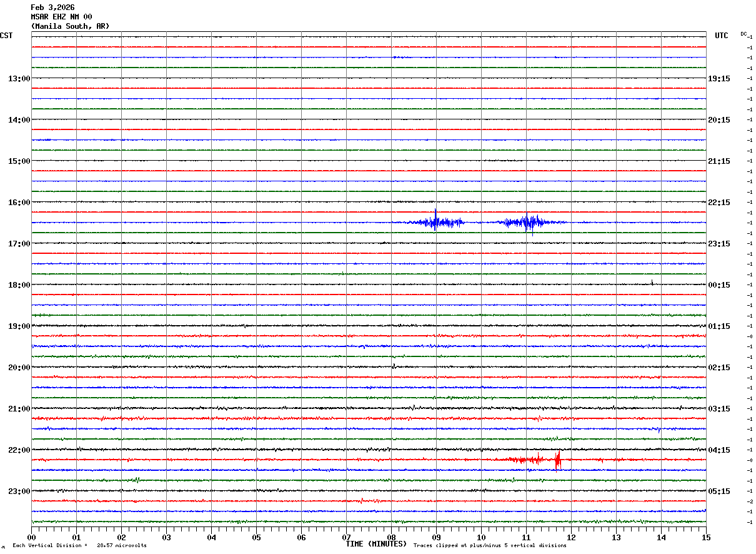Click the Each Vertical Division microvolts note
Image resolution: width=756 pixels, height=554 pixels.
[79, 545]
